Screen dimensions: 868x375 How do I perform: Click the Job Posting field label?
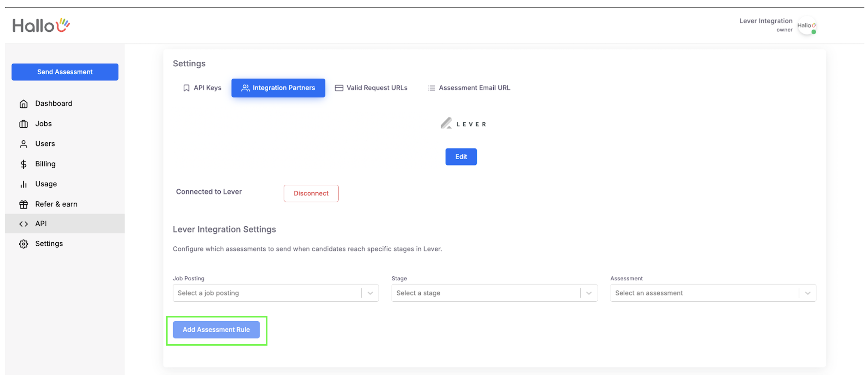(x=188, y=278)
